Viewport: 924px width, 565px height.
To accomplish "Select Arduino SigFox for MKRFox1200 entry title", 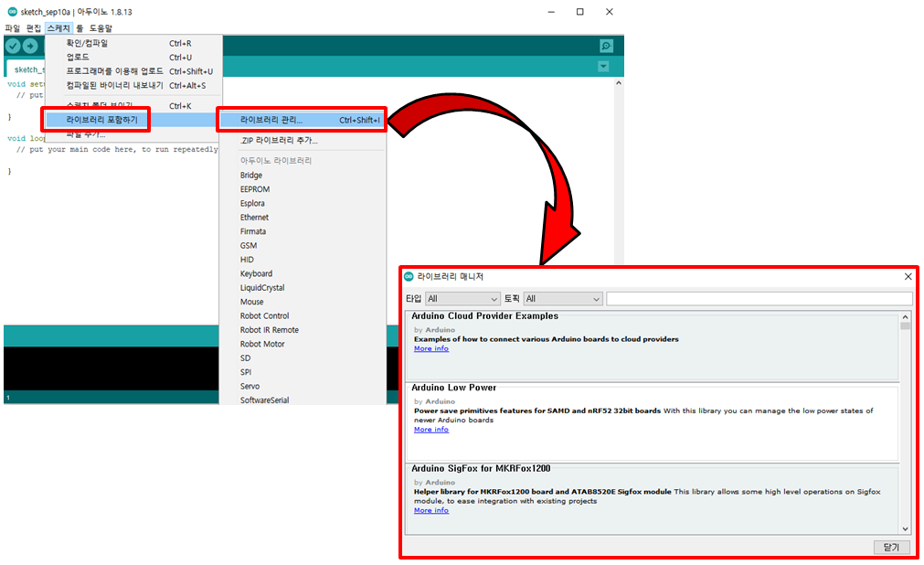I will [x=481, y=468].
